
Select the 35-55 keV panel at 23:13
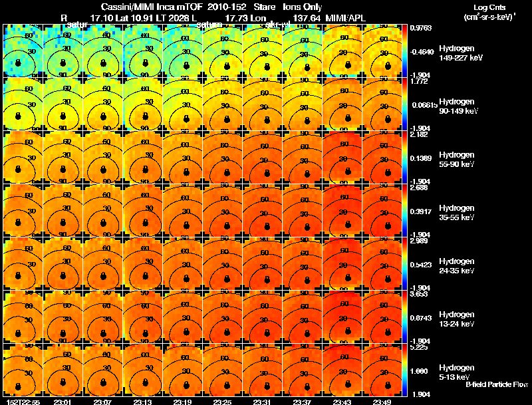coord(142,211)
